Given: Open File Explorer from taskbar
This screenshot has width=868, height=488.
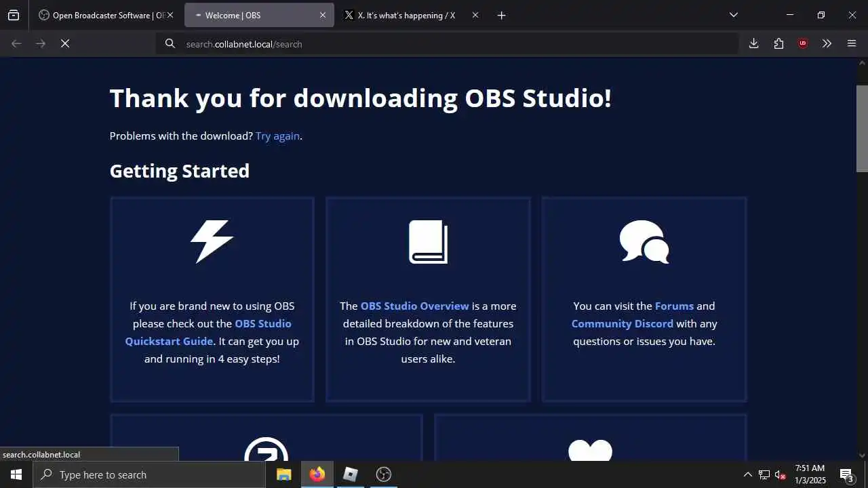Looking at the screenshot, I should click(x=284, y=474).
